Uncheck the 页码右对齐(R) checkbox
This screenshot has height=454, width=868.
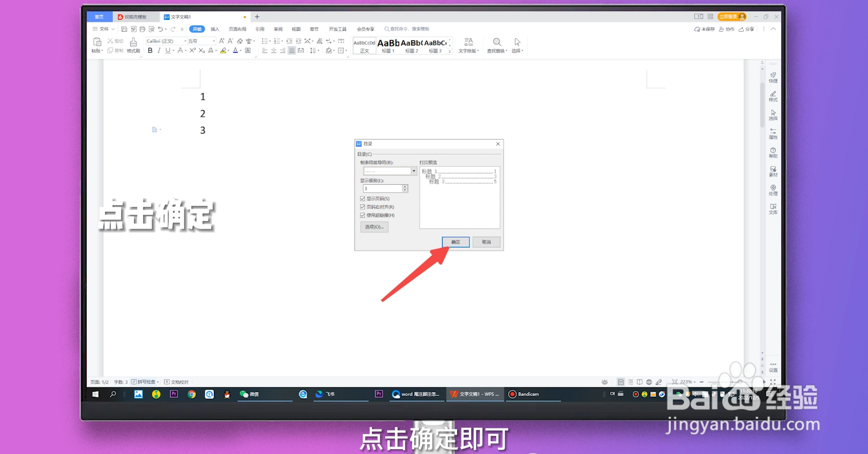363,207
